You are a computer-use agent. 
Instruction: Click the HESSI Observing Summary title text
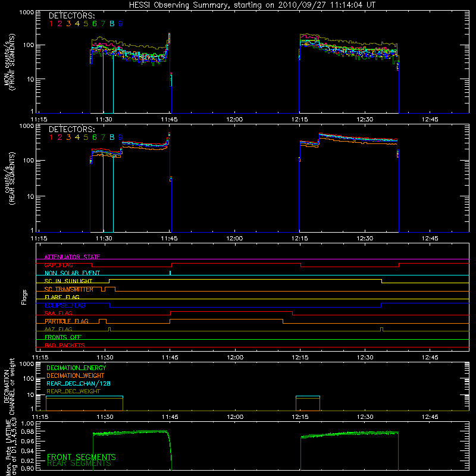(x=252, y=5)
